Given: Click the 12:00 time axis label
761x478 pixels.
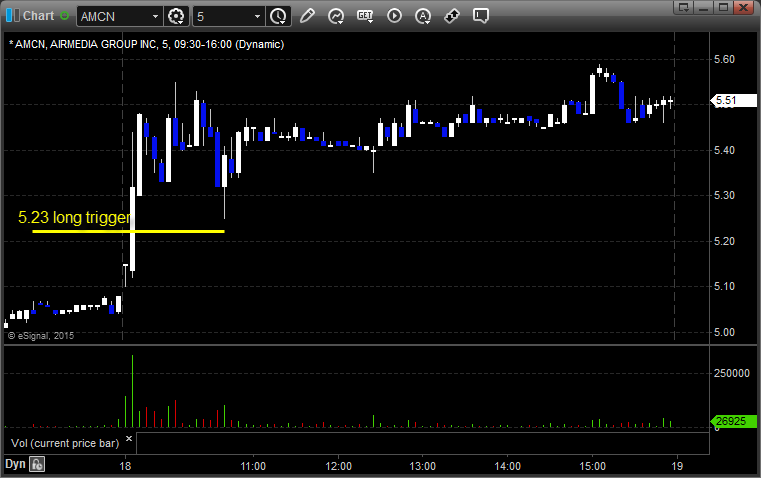Looking at the screenshot, I should (x=338, y=466).
